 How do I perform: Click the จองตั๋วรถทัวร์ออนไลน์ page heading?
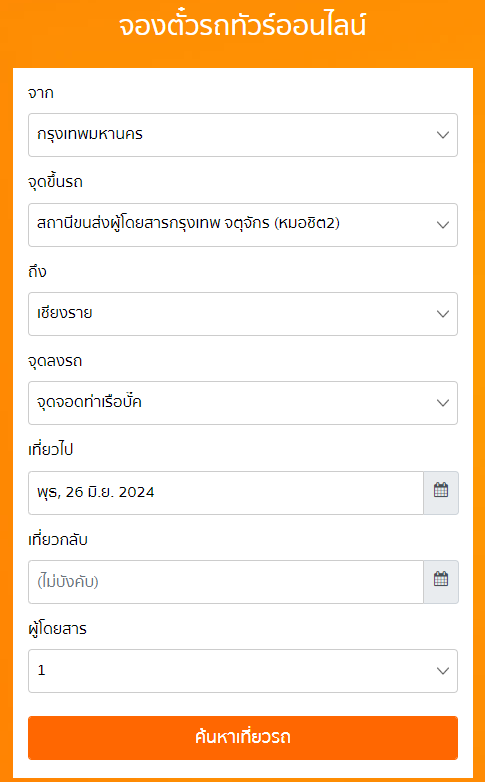click(242, 26)
